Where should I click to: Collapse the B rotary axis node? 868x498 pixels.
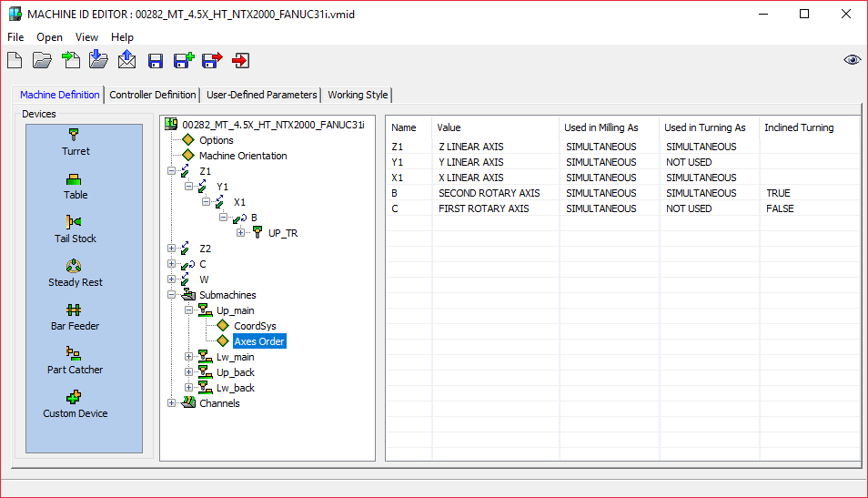[223, 218]
